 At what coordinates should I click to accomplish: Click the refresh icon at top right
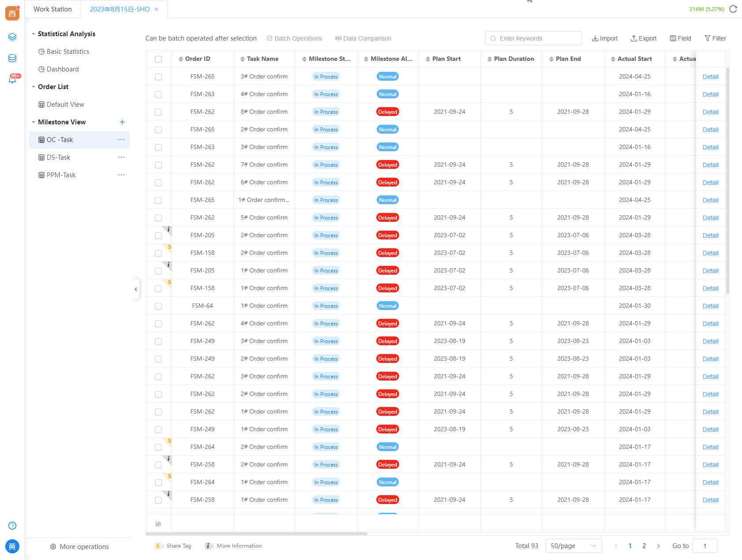[733, 9]
